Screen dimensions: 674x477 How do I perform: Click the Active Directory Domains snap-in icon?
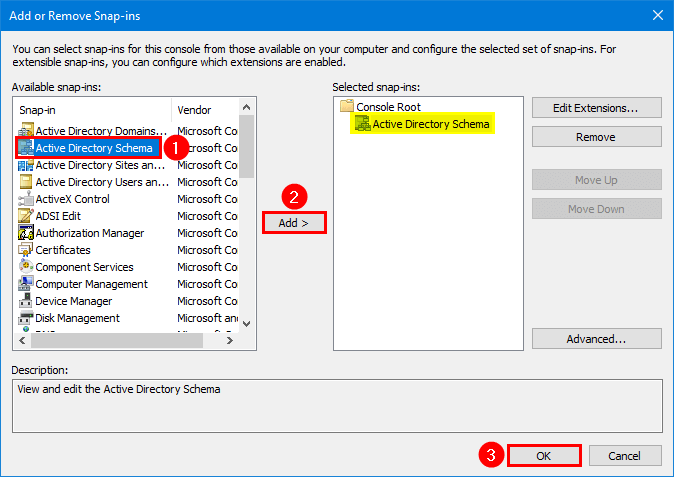[26, 131]
